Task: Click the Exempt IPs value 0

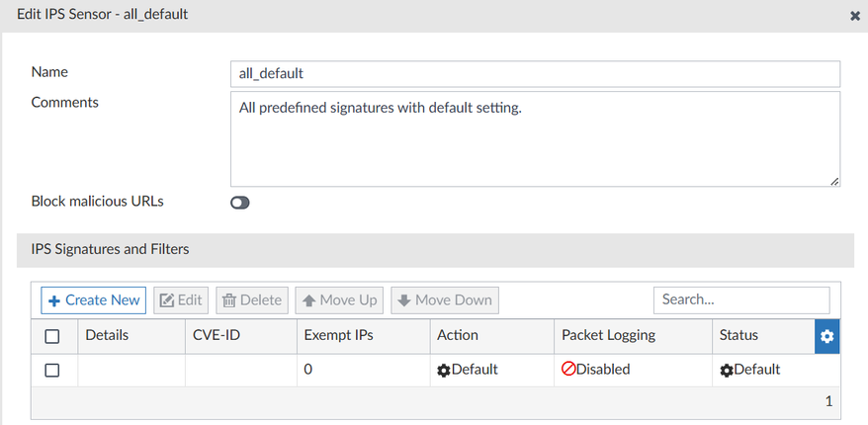Action: coord(309,370)
